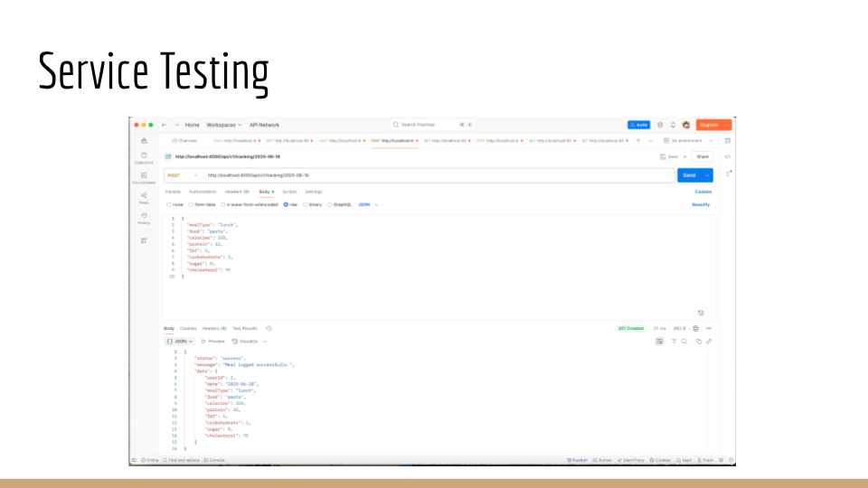This screenshot has height=488, width=868.
Task: Click the blue Send button
Action: [x=689, y=175]
